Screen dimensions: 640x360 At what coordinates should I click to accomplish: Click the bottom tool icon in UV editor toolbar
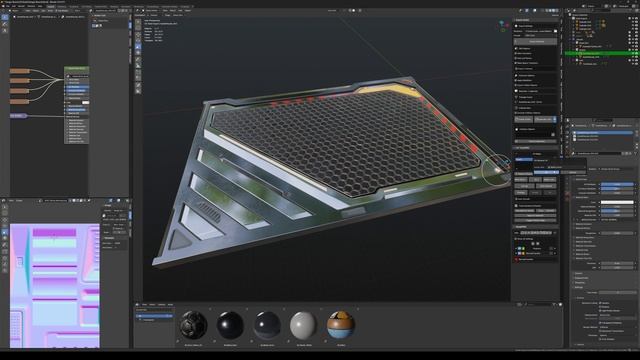[x=5, y=270]
